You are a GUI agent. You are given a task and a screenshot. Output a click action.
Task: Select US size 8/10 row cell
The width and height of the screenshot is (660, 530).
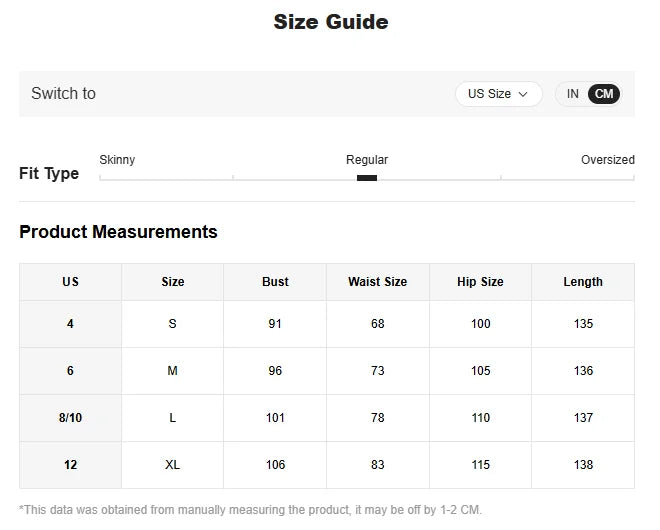(70, 418)
